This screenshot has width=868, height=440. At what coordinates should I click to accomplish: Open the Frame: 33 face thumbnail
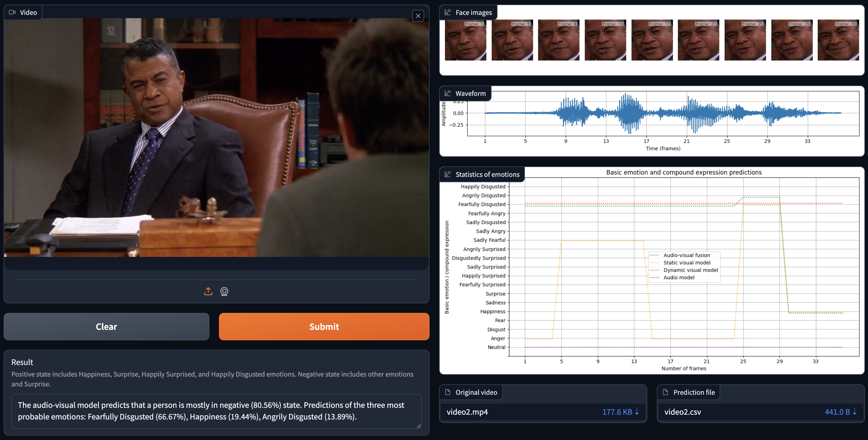838,40
